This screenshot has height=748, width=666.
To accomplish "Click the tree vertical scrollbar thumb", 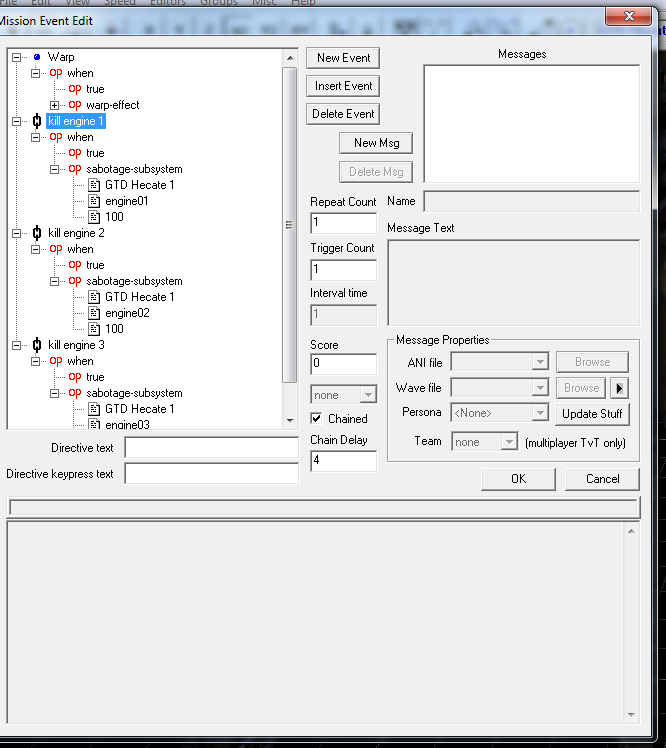I will [290, 225].
